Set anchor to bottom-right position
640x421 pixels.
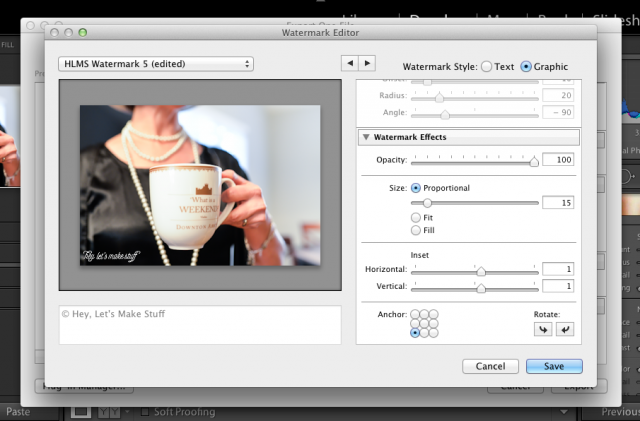pos(433,333)
